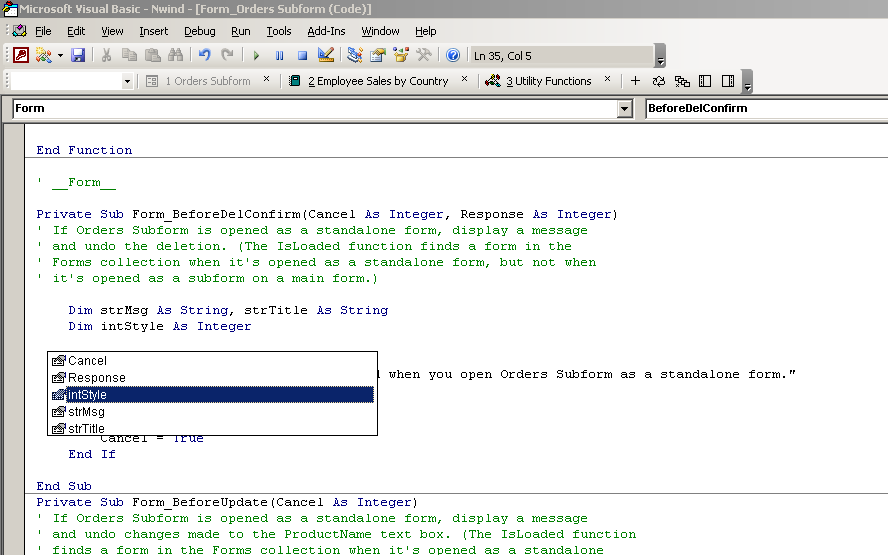The image size is (888, 555).
Task: Click the intStyle variable in Dim line
Action: [132, 326]
